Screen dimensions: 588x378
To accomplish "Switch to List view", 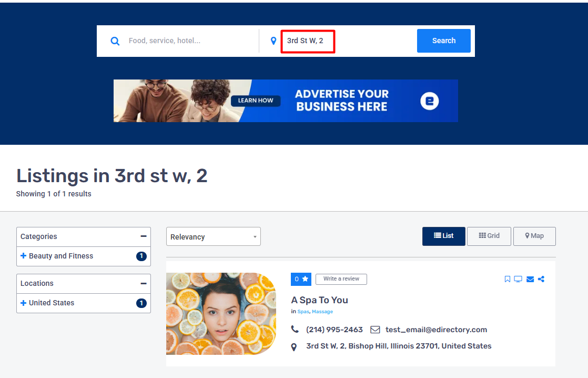I will 443,236.
